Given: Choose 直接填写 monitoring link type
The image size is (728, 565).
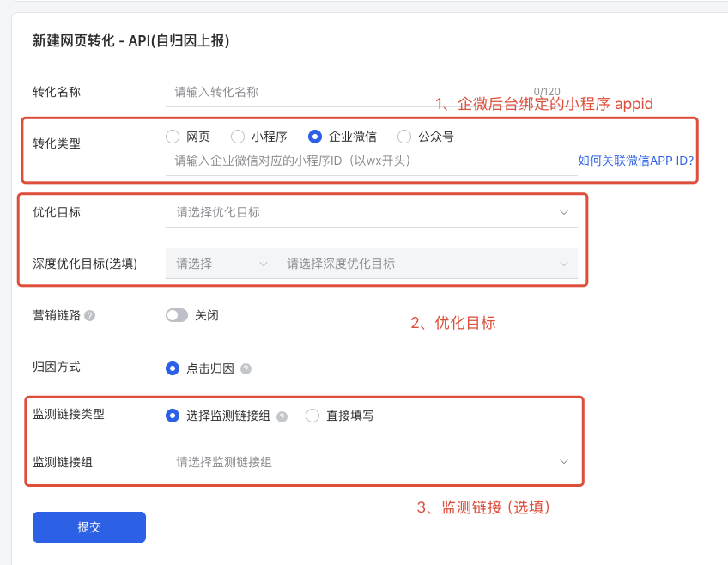Looking at the screenshot, I should (x=312, y=416).
